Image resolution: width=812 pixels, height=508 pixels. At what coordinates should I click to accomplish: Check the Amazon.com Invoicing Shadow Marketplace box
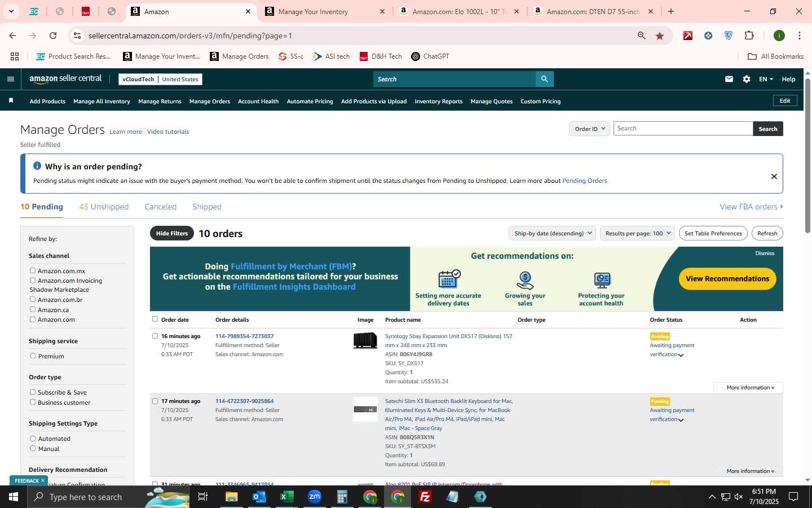[33, 281]
